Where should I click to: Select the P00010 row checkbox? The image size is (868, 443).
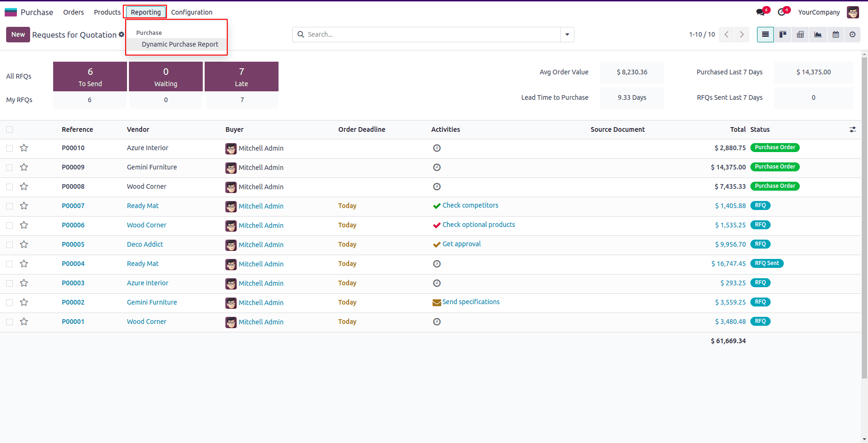click(9, 148)
